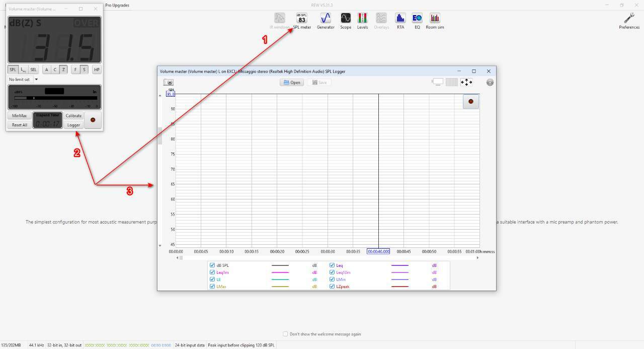Screen dimensions: 644x349
Task: Open logger graph settings gear
Action: coord(490,82)
